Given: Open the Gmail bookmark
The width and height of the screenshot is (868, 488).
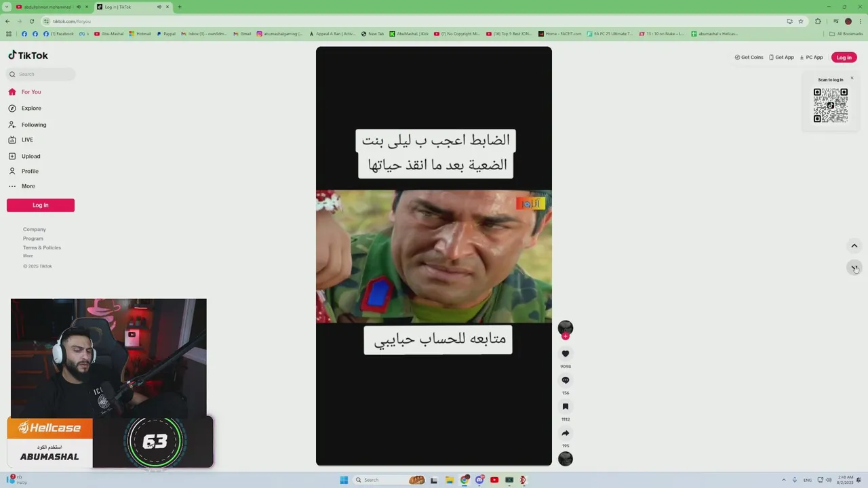Looking at the screenshot, I should [x=242, y=33].
